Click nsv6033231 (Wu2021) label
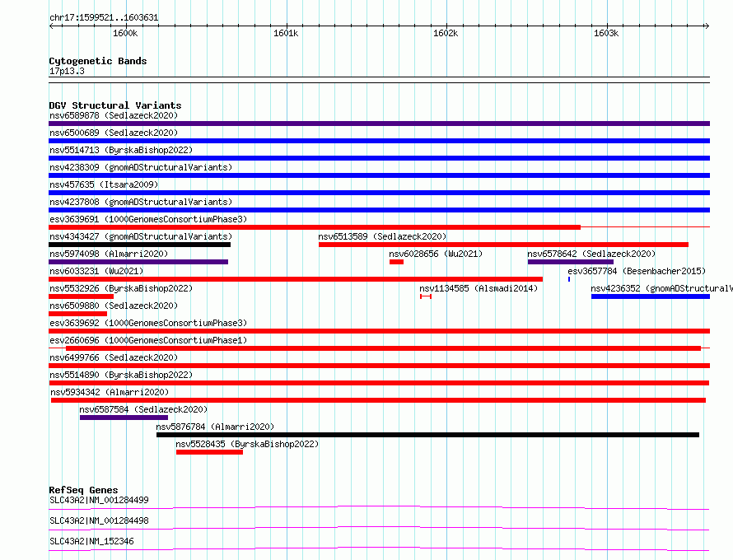The height and width of the screenshot is (560, 733). [x=96, y=271]
